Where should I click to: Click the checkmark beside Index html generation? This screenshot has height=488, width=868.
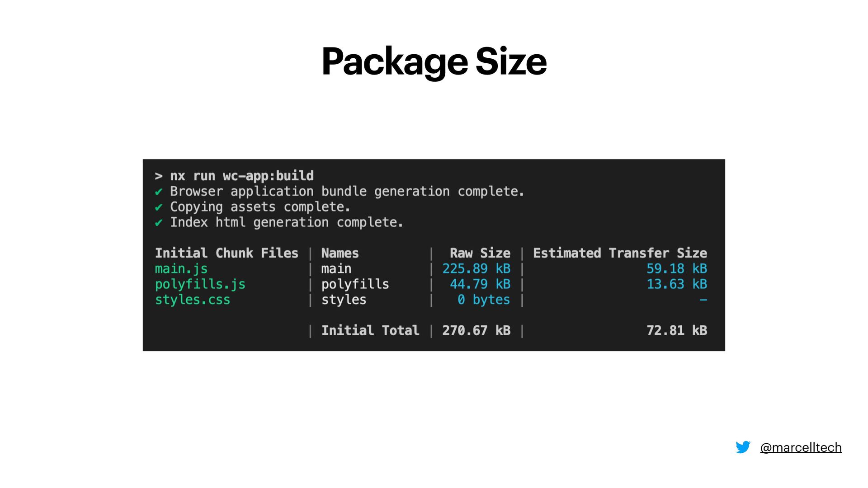pyautogui.click(x=159, y=223)
